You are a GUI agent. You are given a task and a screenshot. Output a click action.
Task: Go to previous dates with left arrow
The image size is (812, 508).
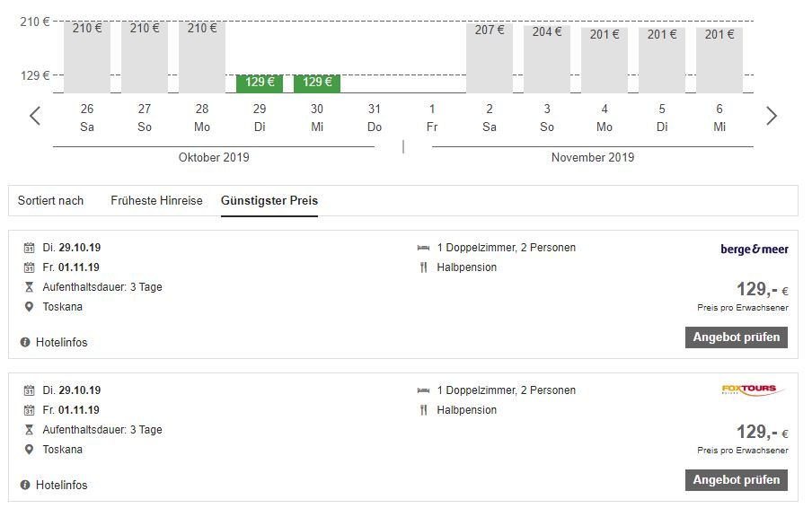35,116
